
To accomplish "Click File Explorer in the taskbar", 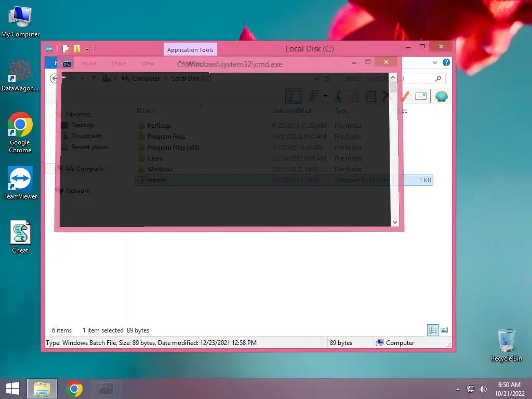I will pos(42,389).
